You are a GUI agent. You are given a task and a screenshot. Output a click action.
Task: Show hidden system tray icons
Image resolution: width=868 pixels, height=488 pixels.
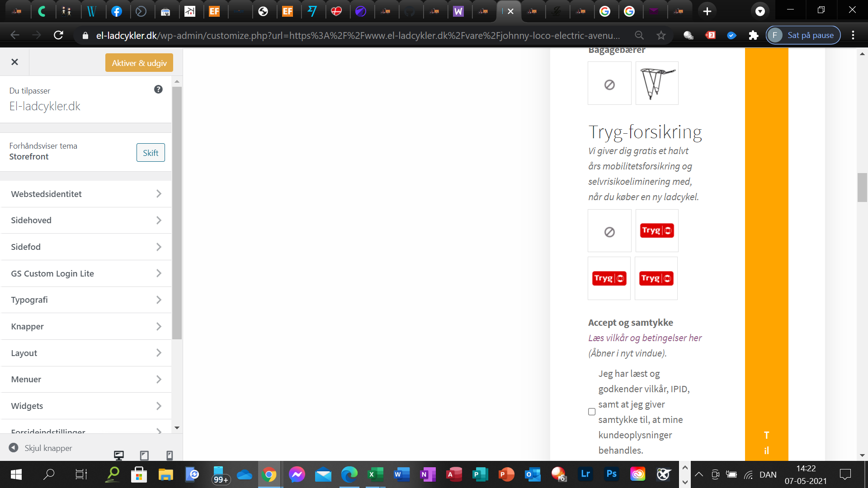(699, 474)
